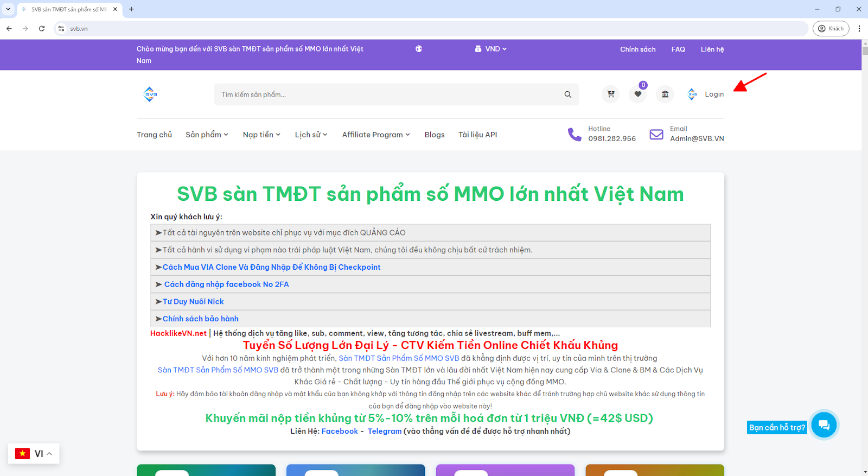The width and height of the screenshot is (868, 476).
Task: Open Cách đăng nhập facebook No 2FA link
Action: click(x=227, y=284)
